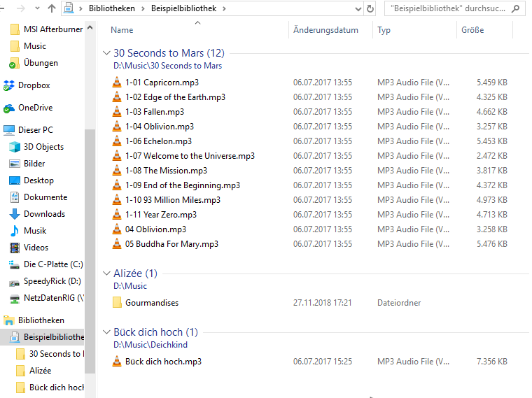The width and height of the screenshot is (532, 398).
Task: Select Bilder in the navigation pane
Action: tap(28, 164)
